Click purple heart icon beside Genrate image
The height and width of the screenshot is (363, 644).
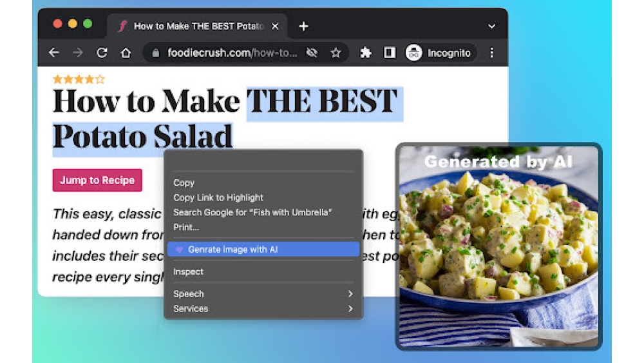pos(179,250)
